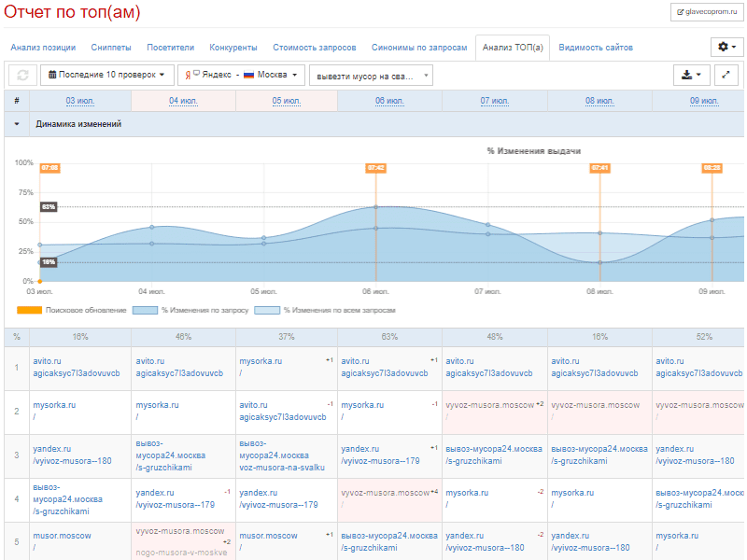Click the 07:42 search update marker
The height and width of the screenshot is (560, 747).
[376, 168]
